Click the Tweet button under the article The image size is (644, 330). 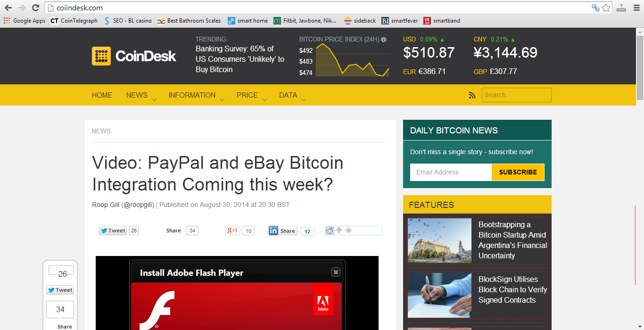coord(113,231)
